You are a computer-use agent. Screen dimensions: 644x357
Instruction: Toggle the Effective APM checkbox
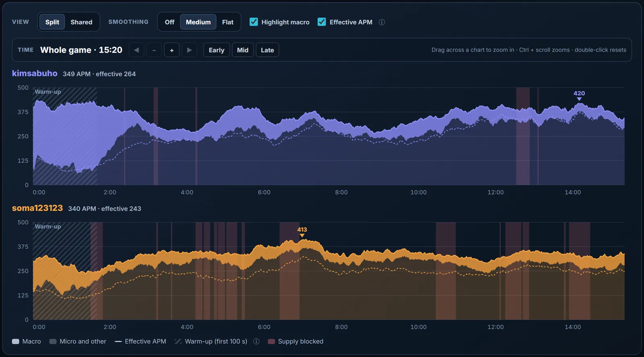(322, 22)
